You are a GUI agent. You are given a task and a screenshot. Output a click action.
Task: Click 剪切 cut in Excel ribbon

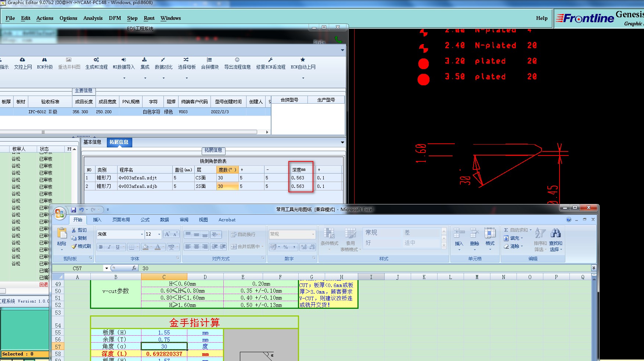coord(79,230)
